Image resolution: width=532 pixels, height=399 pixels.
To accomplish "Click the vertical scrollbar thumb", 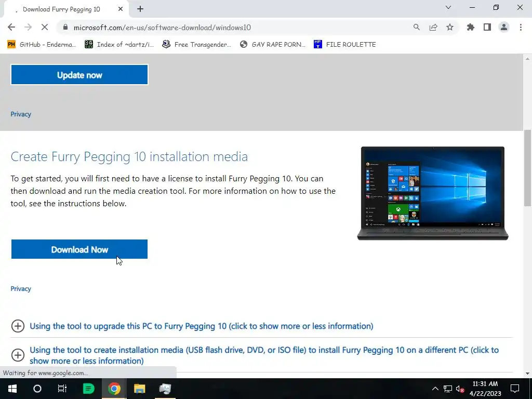I will point(527,168).
